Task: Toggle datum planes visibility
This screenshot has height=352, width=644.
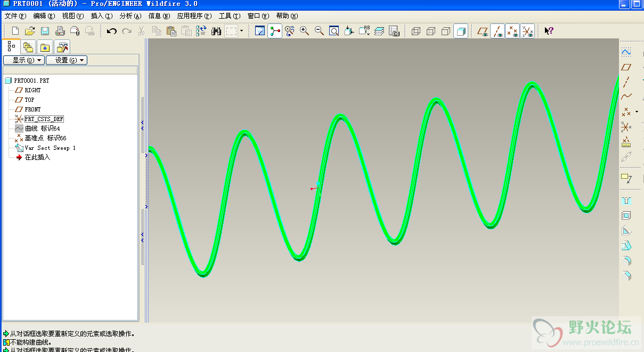Action: tap(483, 31)
